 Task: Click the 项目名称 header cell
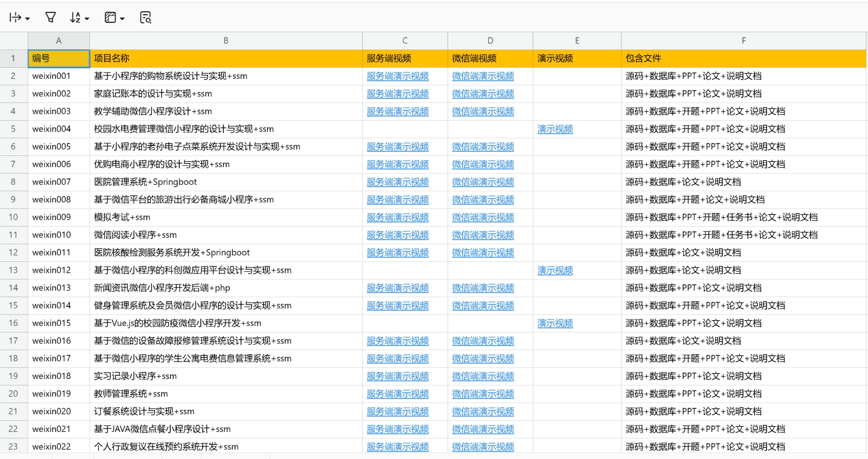pyautogui.click(x=226, y=58)
